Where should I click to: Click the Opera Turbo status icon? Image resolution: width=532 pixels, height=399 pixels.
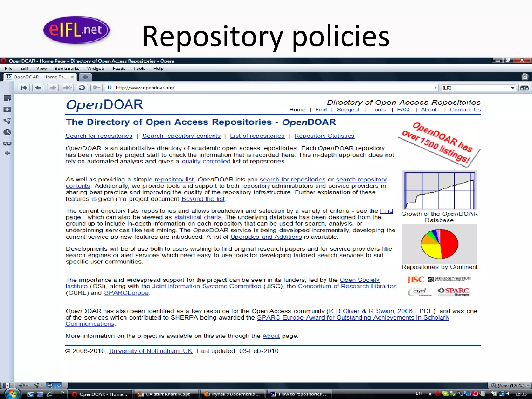tap(50, 385)
